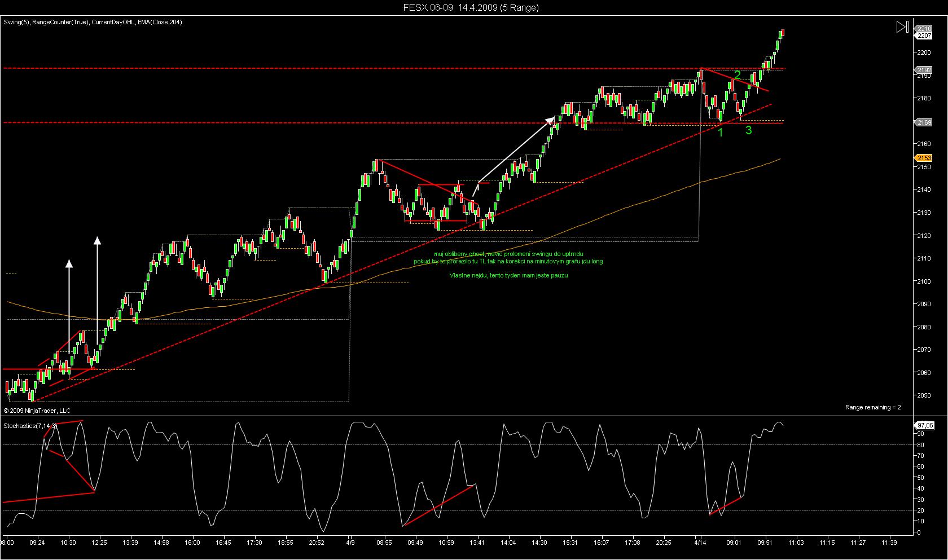Click the green number 2 annotation
948x560 pixels.
click(x=737, y=75)
